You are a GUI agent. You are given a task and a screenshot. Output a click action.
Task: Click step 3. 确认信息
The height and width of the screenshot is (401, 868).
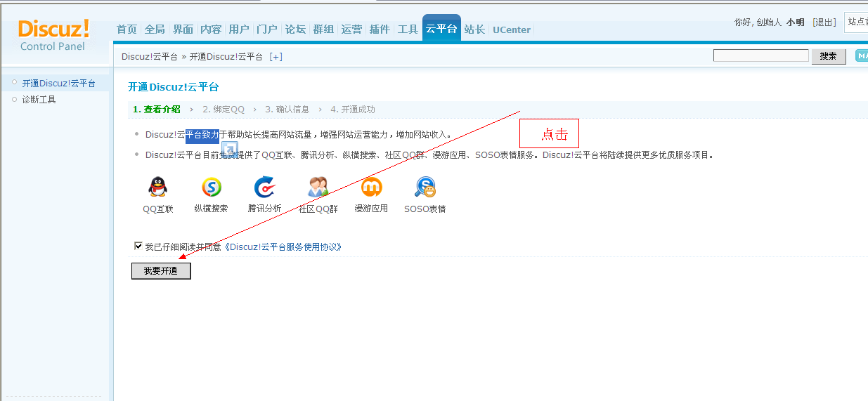coord(287,110)
